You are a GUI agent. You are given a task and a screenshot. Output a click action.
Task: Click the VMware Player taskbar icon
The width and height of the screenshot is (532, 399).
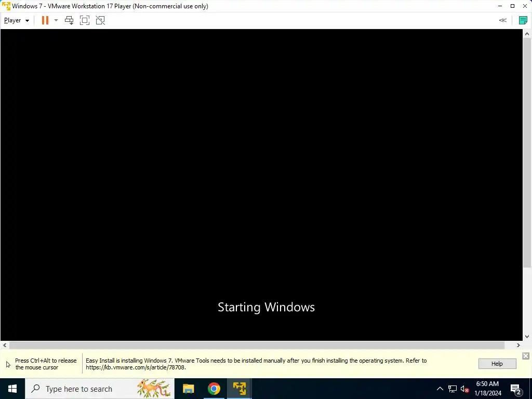(239, 389)
